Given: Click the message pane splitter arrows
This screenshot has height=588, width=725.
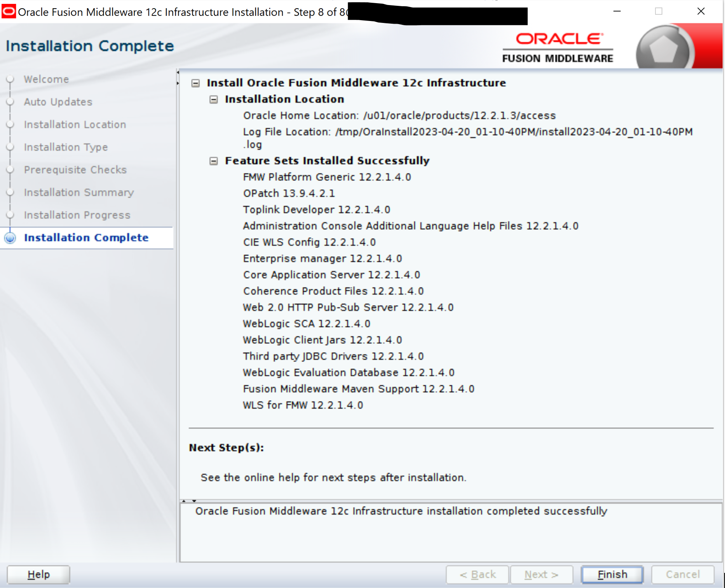Looking at the screenshot, I should click(189, 501).
